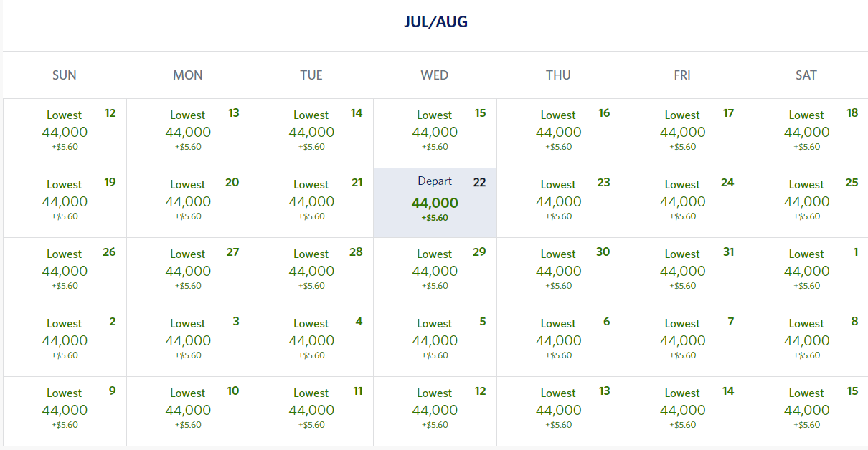Select Monday July 13 with 44,000 miles
The width and height of the screenshot is (868, 450).
point(187,132)
